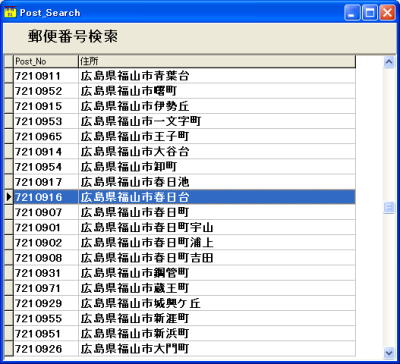Select postal code cell 7210908

pos(46,258)
